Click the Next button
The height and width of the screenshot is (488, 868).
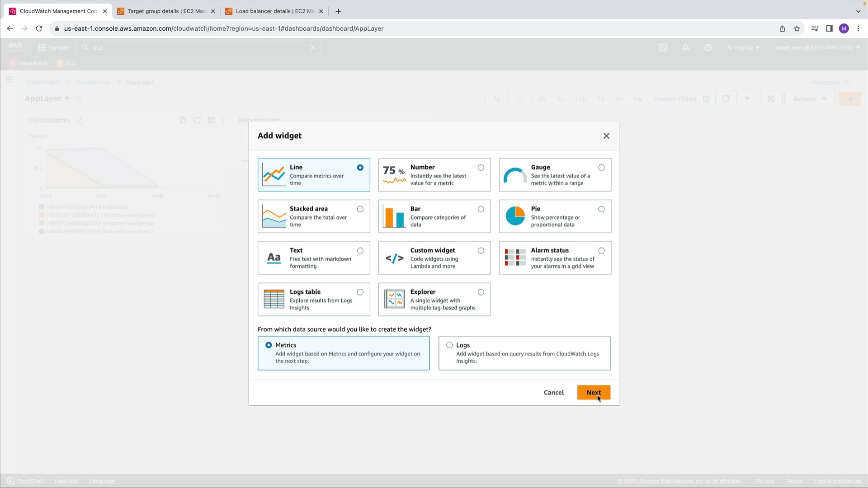[594, 393]
